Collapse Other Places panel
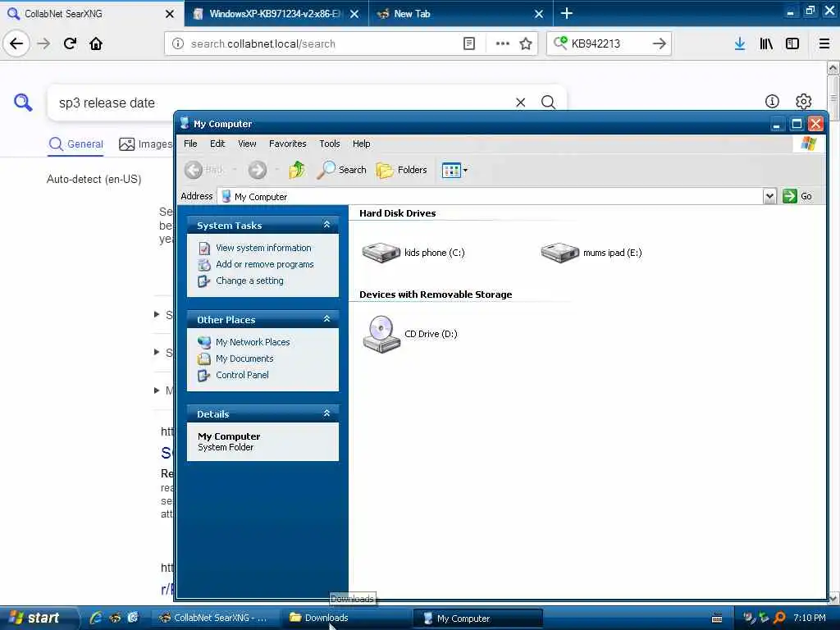 [326, 319]
